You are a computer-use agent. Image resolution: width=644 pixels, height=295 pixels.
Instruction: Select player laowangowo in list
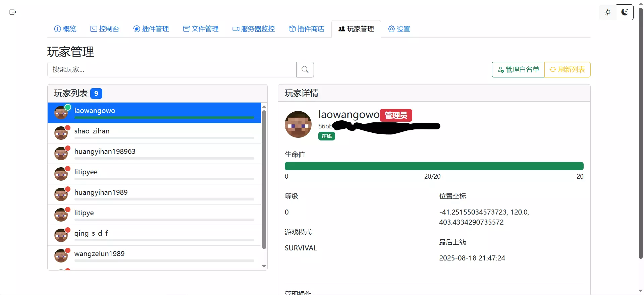point(154,113)
